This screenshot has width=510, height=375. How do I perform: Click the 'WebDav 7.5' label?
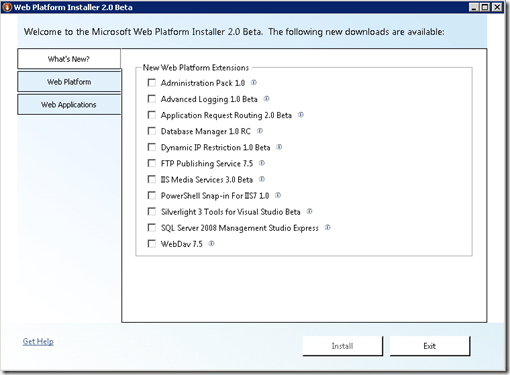(181, 244)
